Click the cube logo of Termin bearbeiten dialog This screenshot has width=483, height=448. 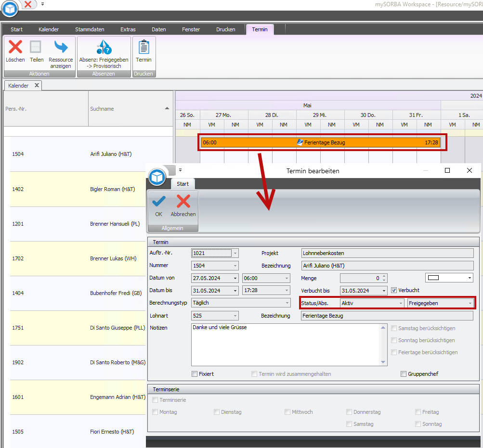(157, 177)
